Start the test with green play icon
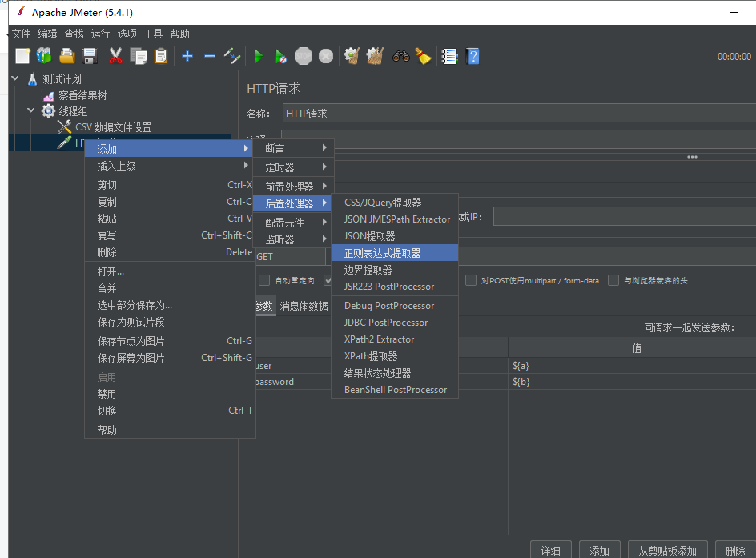 [x=259, y=56]
